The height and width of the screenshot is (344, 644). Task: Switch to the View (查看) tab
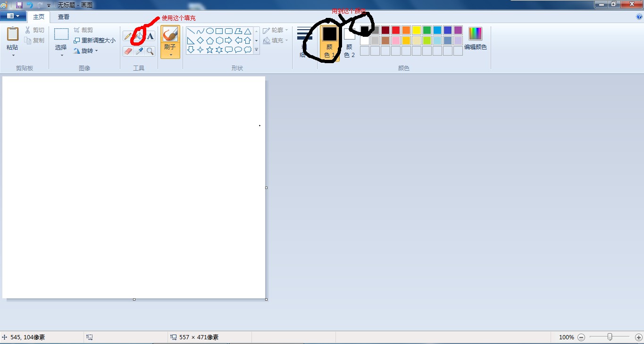pyautogui.click(x=64, y=17)
